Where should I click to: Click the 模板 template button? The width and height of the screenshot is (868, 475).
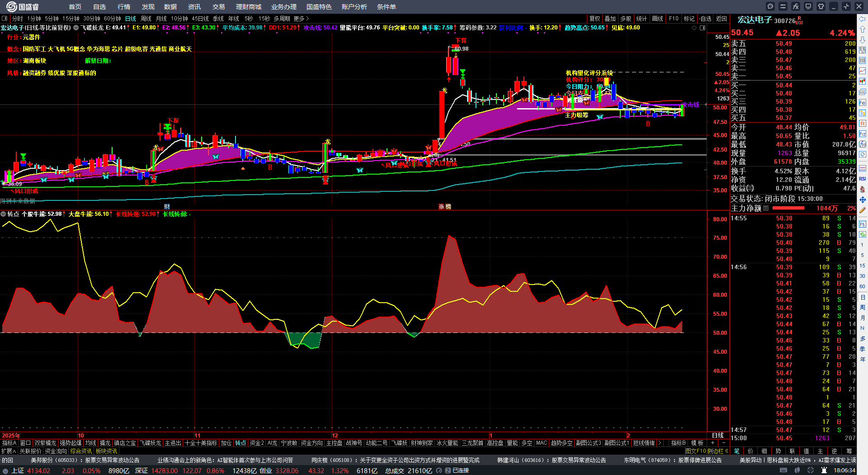(x=697, y=443)
